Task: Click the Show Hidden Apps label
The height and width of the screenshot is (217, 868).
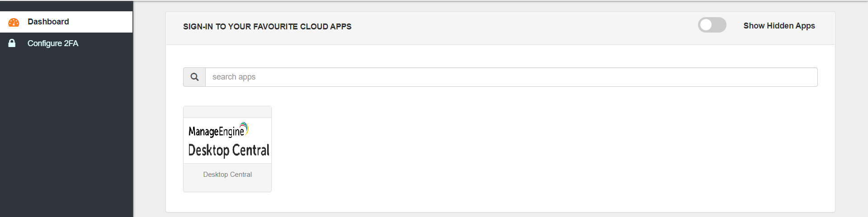Action: [x=779, y=26]
